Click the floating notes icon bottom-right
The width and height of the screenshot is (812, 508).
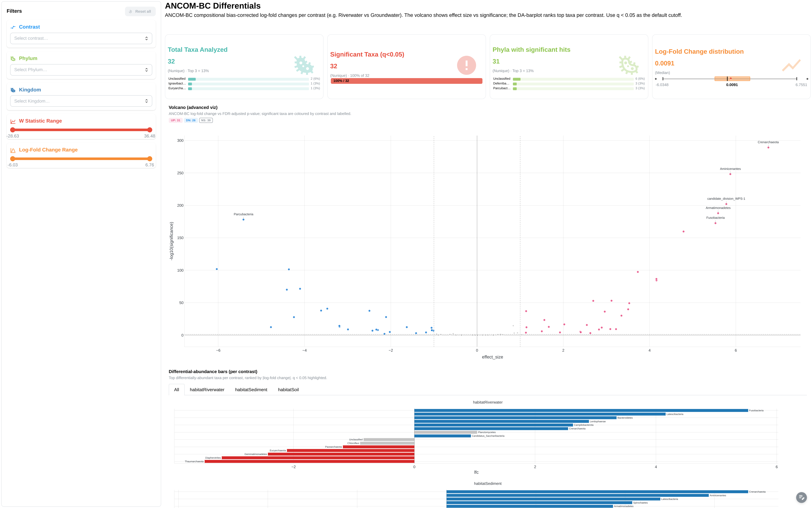tap(801, 497)
